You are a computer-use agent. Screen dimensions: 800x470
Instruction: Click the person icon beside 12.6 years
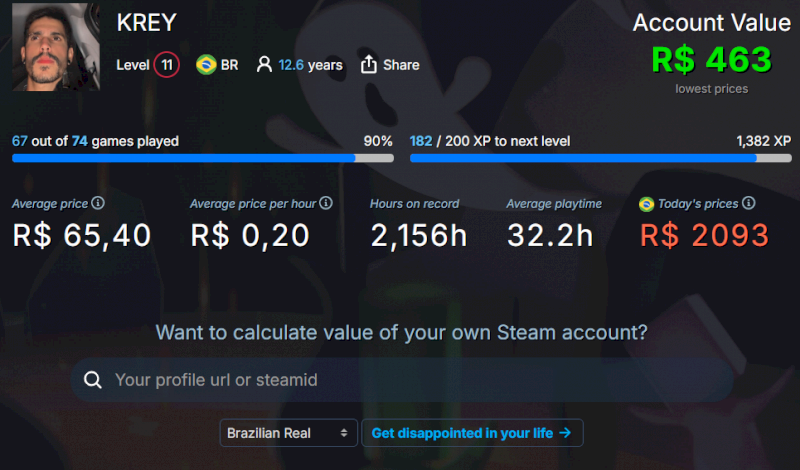(264, 65)
